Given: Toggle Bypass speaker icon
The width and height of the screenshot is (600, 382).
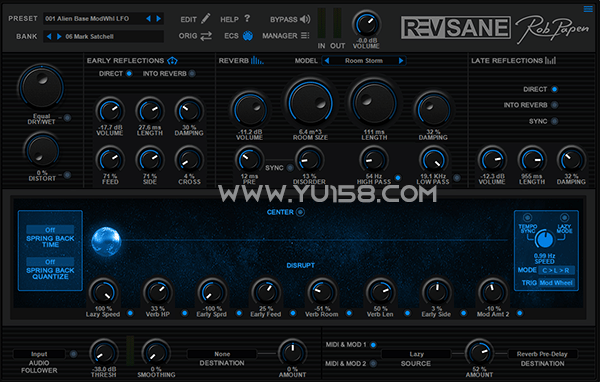Looking at the screenshot, I should pyautogui.click(x=305, y=19).
